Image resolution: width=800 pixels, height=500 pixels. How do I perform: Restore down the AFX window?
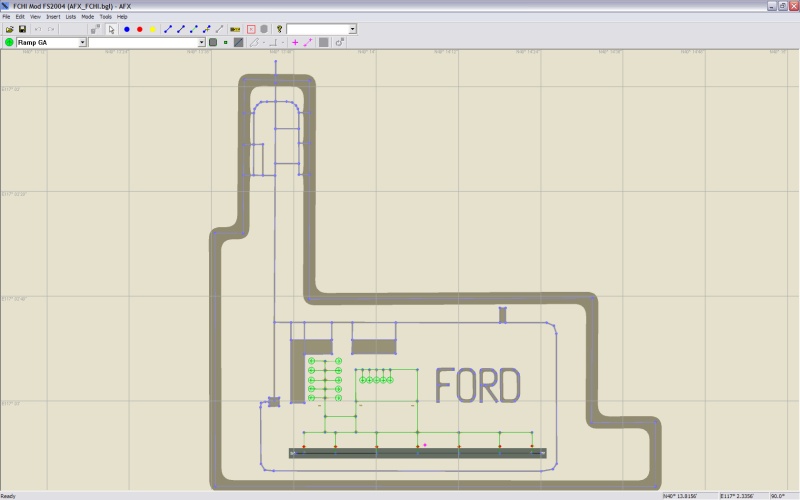click(783, 6)
